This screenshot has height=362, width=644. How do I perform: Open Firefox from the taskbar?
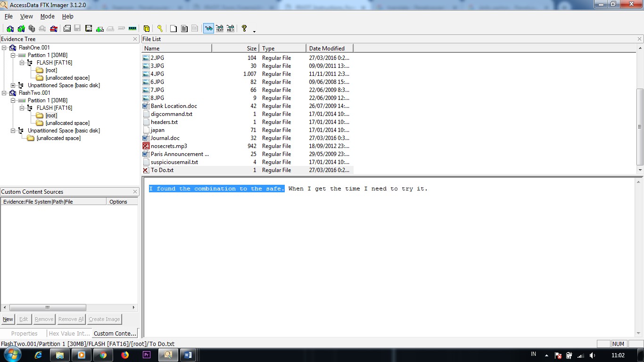pos(125,355)
